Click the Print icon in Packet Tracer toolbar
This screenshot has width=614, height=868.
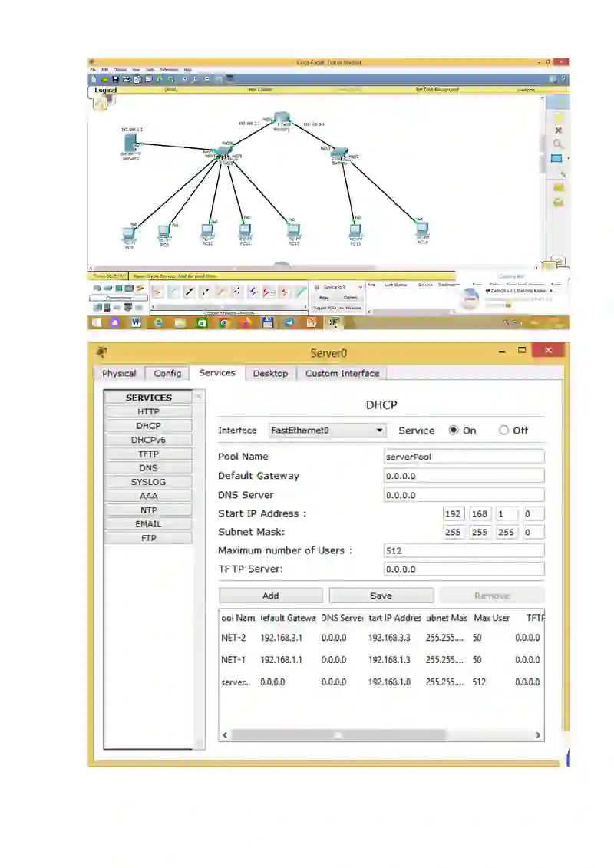126,79
